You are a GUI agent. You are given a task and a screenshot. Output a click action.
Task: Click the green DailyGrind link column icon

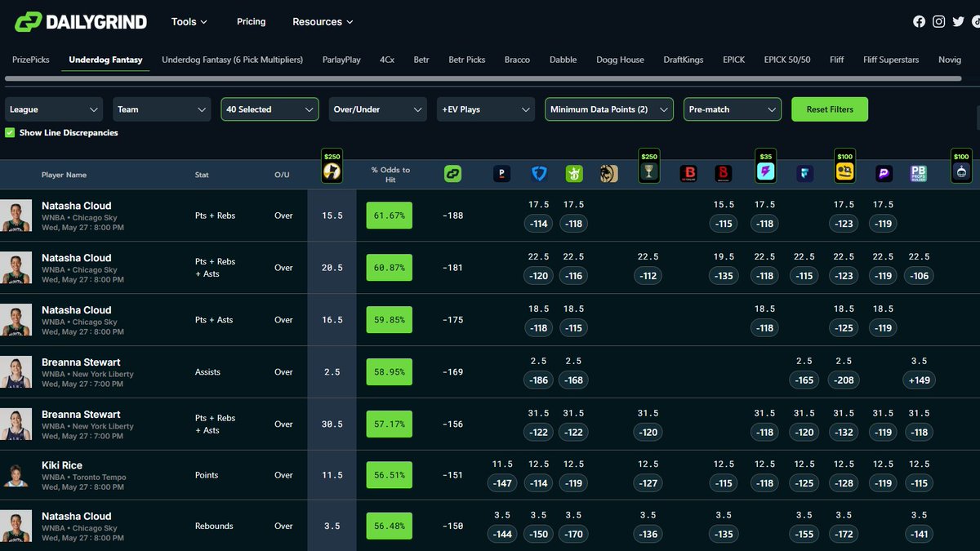click(452, 173)
